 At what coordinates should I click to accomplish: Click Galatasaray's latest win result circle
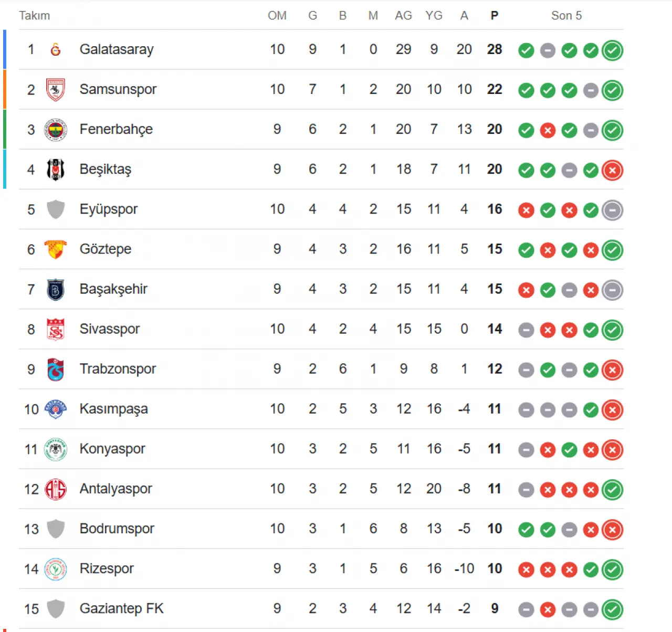click(x=612, y=50)
